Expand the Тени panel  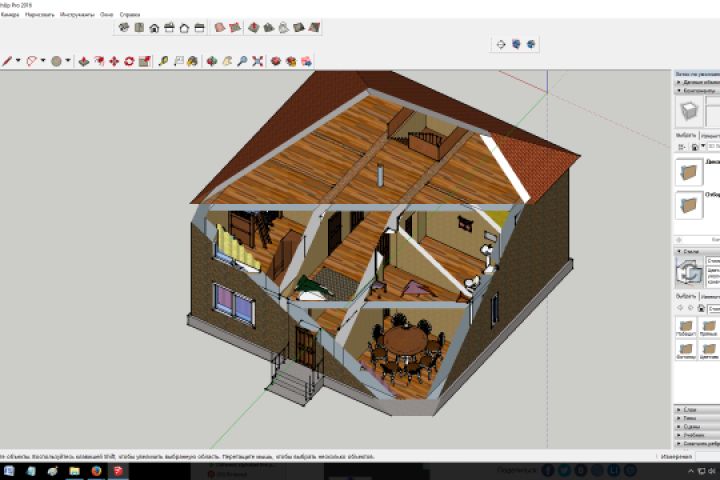pos(690,419)
